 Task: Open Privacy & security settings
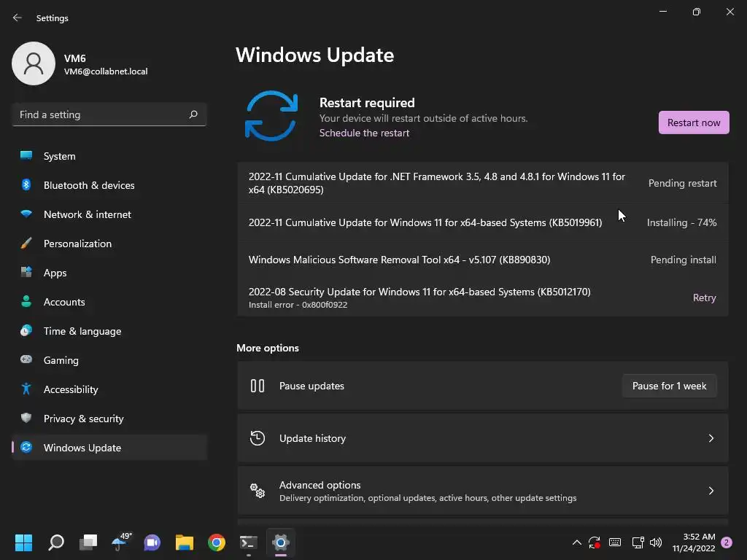(109, 419)
